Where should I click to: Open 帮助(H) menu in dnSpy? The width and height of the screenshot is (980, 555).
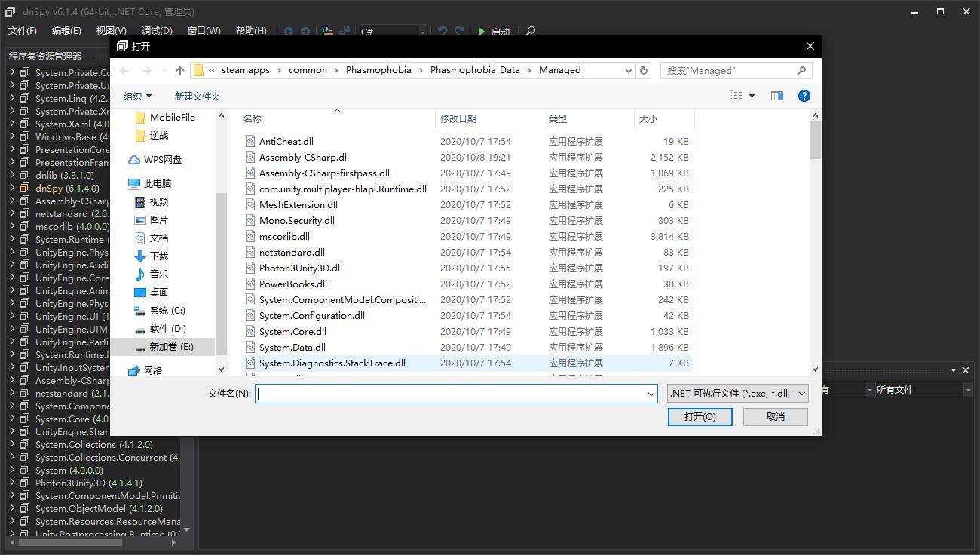[x=251, y=31]
